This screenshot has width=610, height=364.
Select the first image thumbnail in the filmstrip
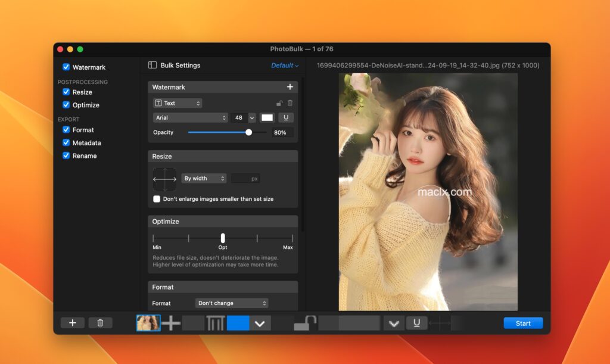pos(148,323)
